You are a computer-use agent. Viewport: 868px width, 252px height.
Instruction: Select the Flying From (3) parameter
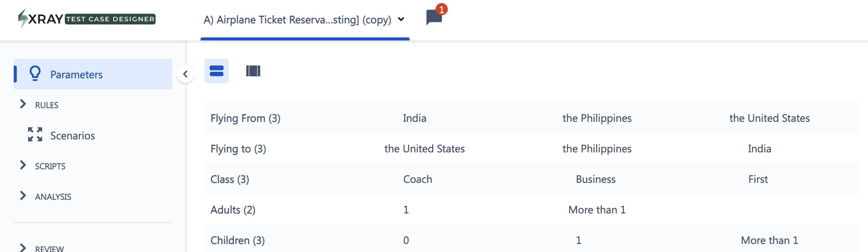coord(246,118)
